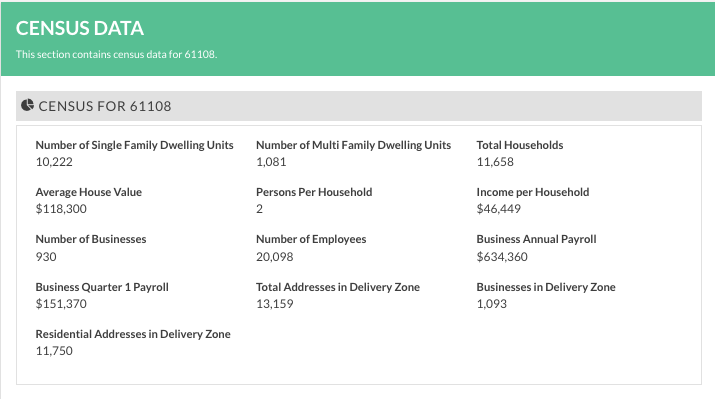Click the Persons Per Household label
715x399 pixels.
[x=314, y=192]
